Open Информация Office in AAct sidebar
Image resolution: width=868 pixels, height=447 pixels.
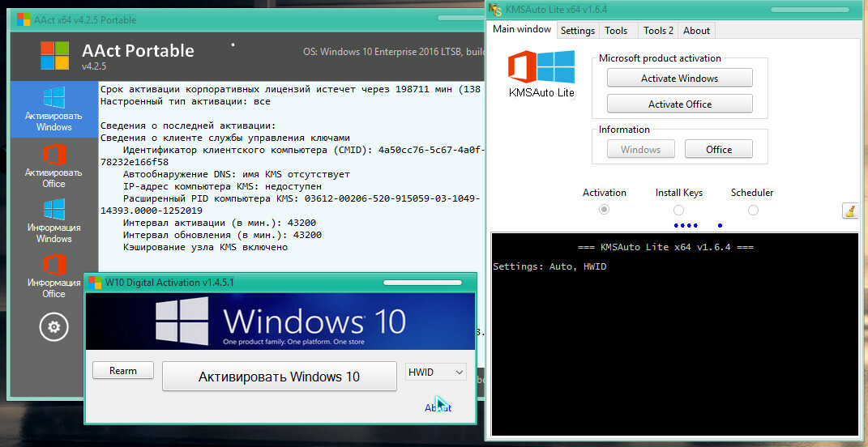(x=54, y=276)
